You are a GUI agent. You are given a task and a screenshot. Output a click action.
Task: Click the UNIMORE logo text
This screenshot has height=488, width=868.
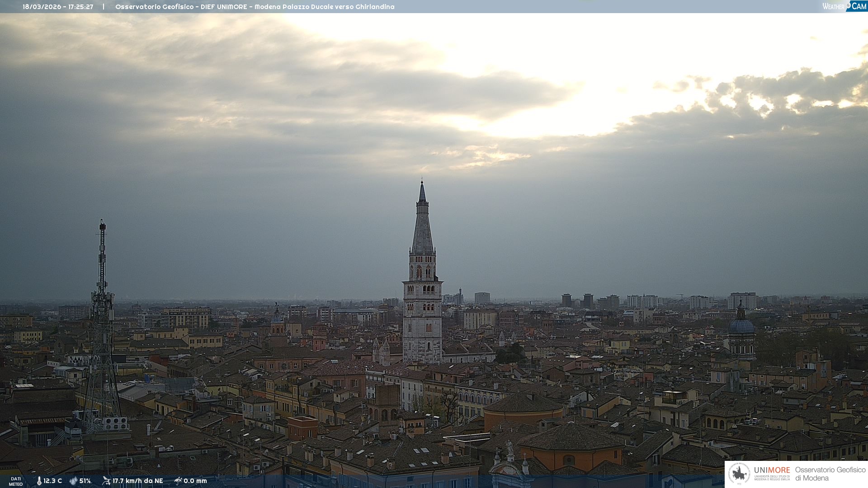pos(772,470)
